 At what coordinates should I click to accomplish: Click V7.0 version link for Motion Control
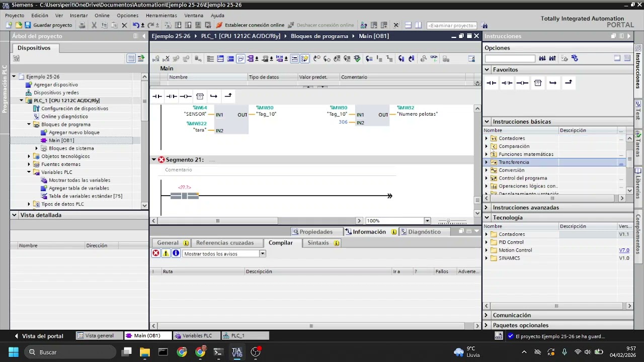pyautogui.click(x=624, y=250)
